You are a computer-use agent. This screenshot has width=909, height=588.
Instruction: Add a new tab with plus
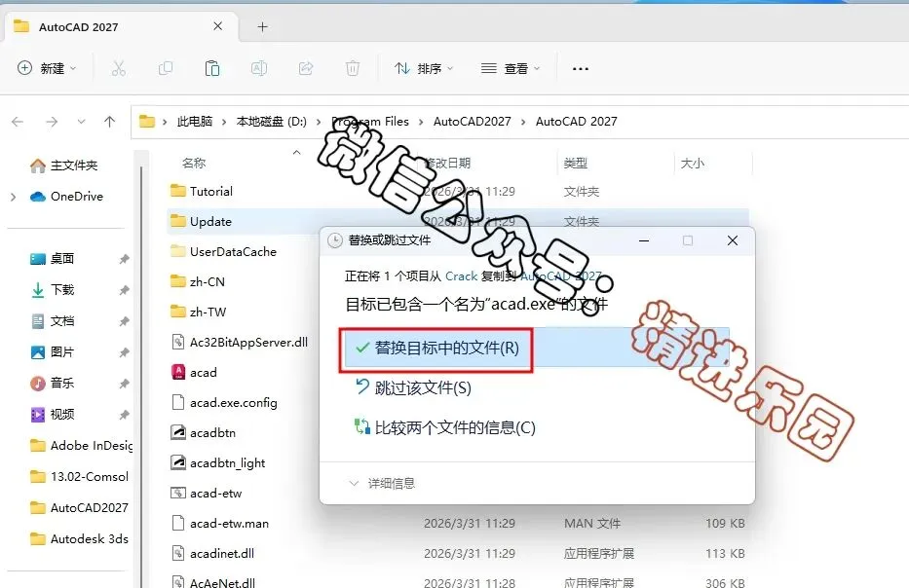[263, 26]
